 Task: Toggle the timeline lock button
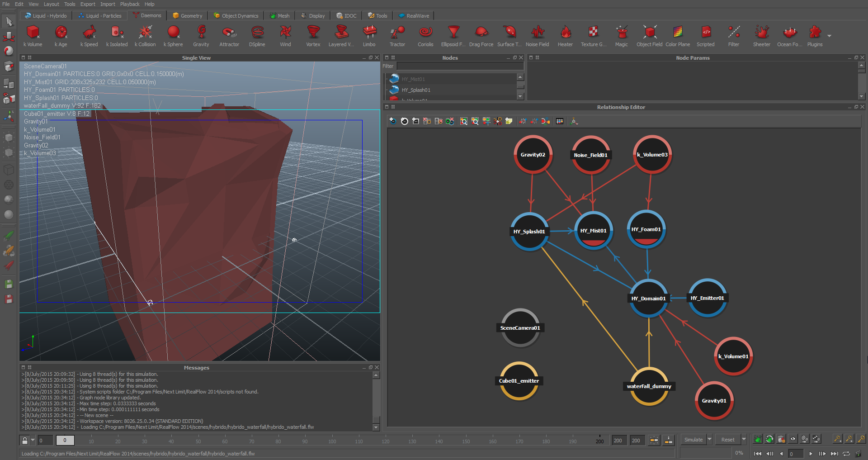coord(25,440)
